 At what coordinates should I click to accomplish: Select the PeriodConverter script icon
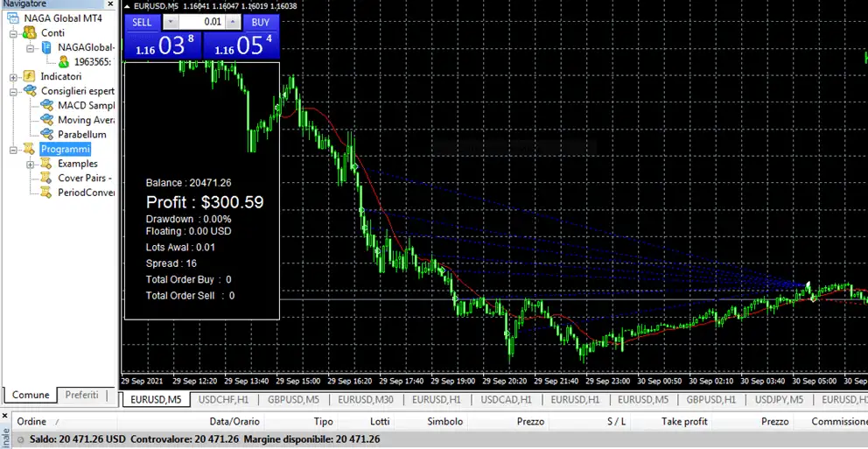coord(46,193)
